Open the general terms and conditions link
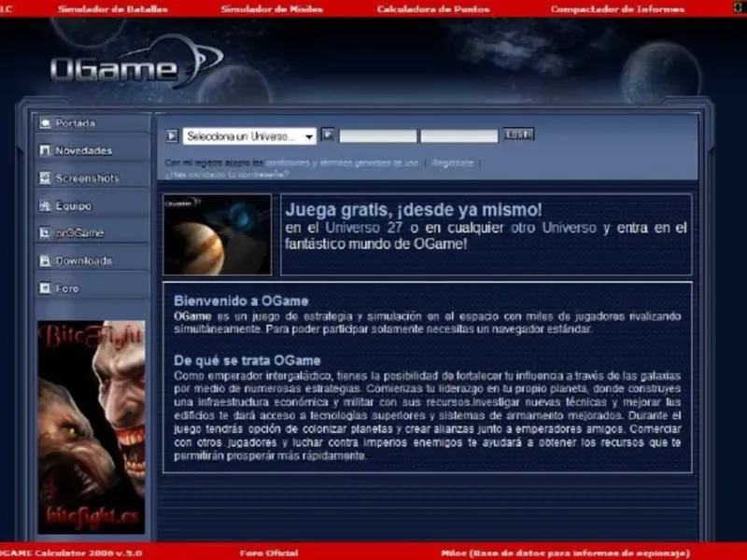 coord(342,162)
